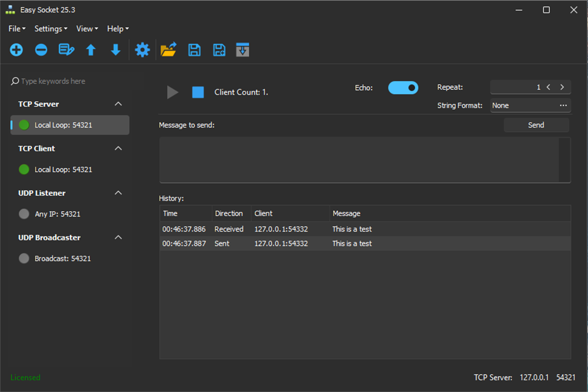The height and width of the screenshot is (392, 588).
Task: Select the Received history row
Action: 365,229
